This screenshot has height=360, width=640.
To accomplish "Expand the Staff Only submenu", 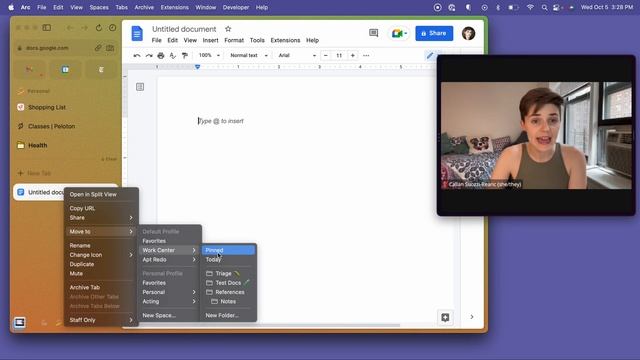I will click(101, 320).
